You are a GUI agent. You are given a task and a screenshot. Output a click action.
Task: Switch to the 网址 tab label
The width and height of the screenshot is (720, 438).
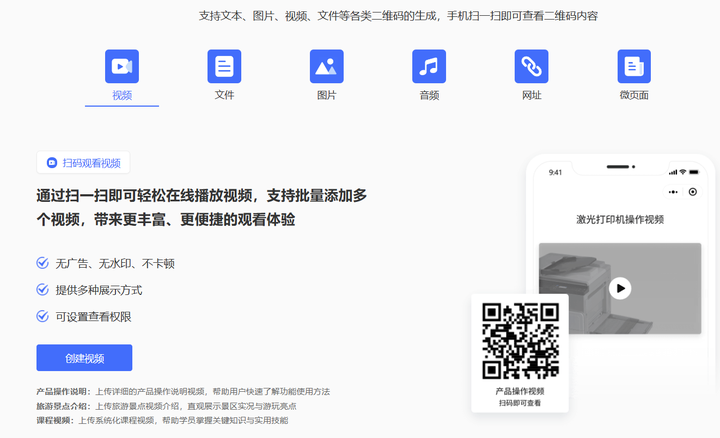[531, 95]
